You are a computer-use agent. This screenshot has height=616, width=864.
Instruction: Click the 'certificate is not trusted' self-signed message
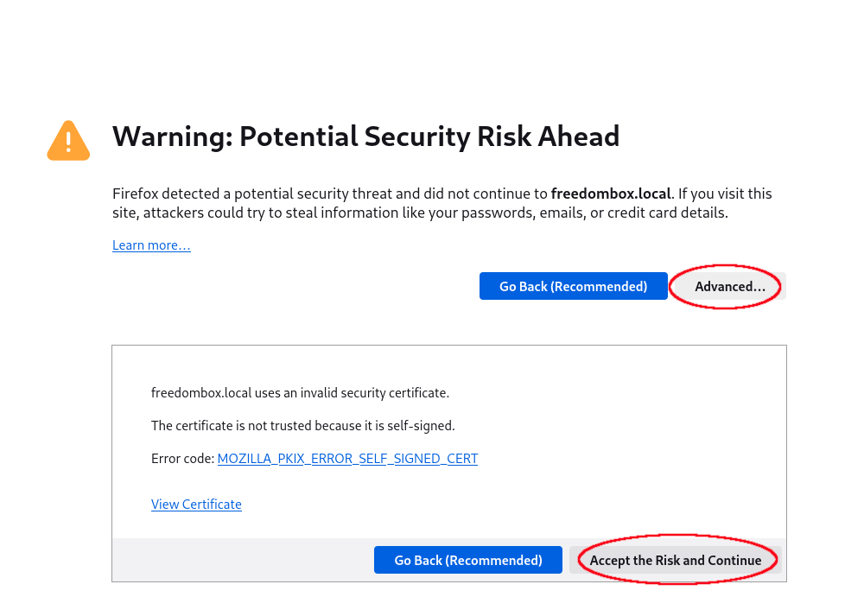pyautogui.click(x=302, y=426)
